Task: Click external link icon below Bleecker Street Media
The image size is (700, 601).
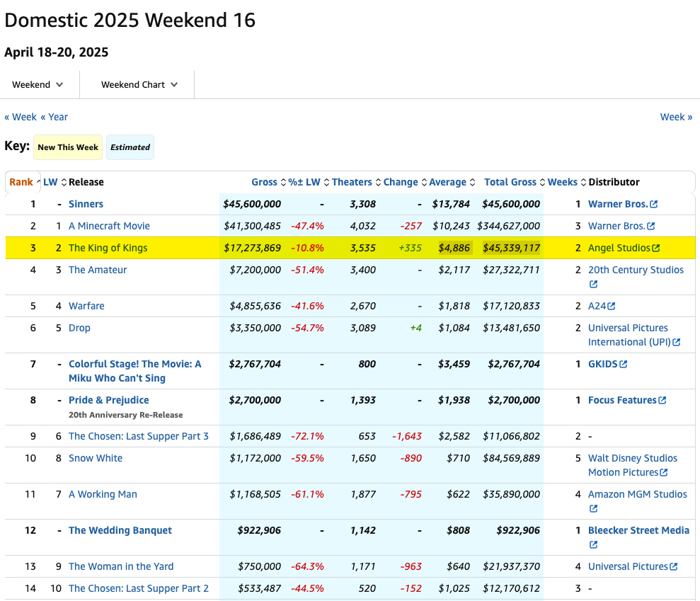Action: coord(593,545)
